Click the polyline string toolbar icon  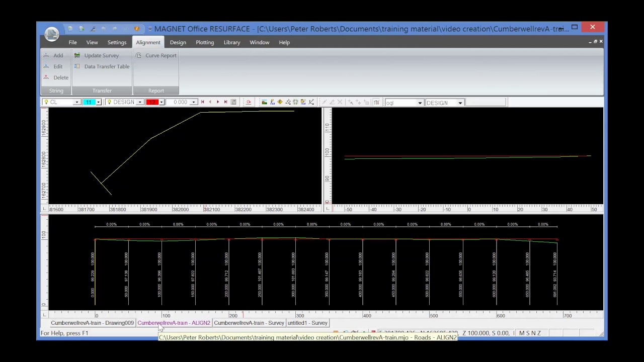tap(311, 102)
